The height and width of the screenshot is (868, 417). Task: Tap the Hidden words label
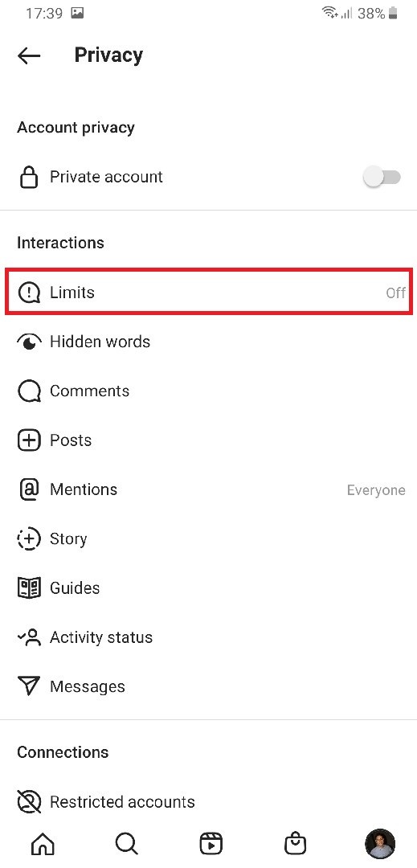(x=100, y=342)
